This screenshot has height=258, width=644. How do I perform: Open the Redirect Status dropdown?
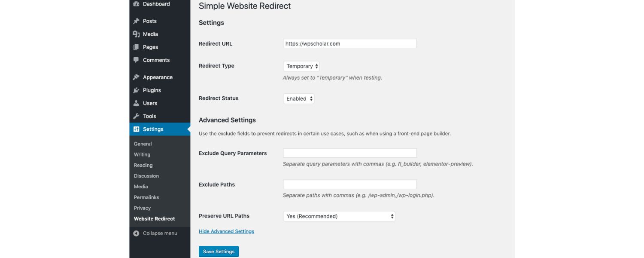click(299, 98)
